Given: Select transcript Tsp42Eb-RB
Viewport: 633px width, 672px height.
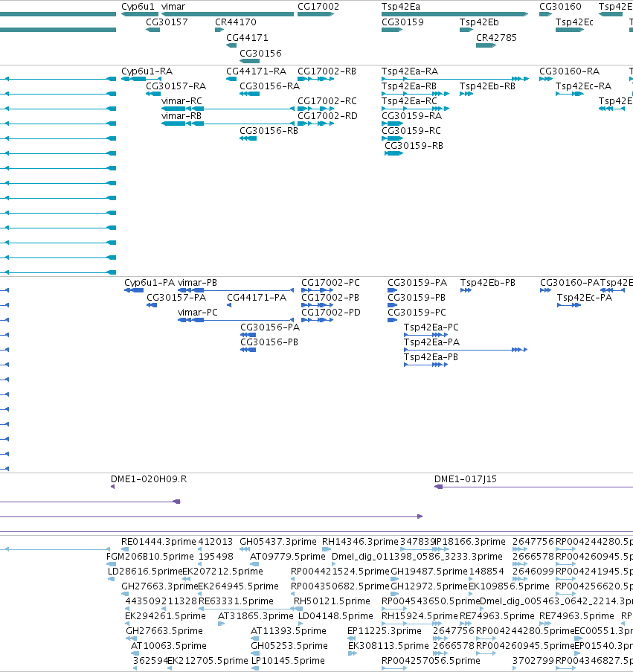Looking at the screenshot, I should [x=487, y=86].
